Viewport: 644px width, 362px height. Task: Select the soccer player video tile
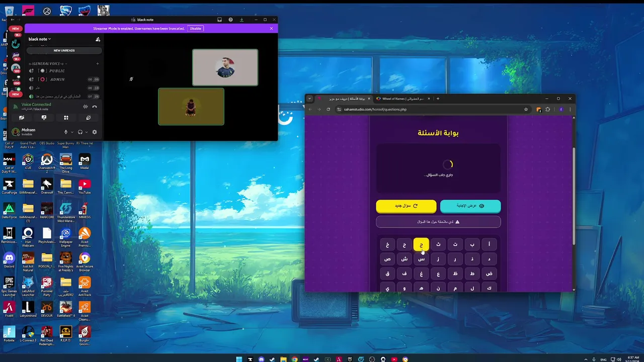click(225, 67)
